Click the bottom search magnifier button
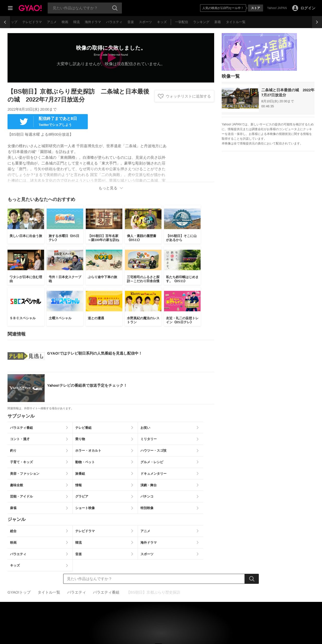The width and height of the screenshot is (322, 644). click(x=252, y=579)
